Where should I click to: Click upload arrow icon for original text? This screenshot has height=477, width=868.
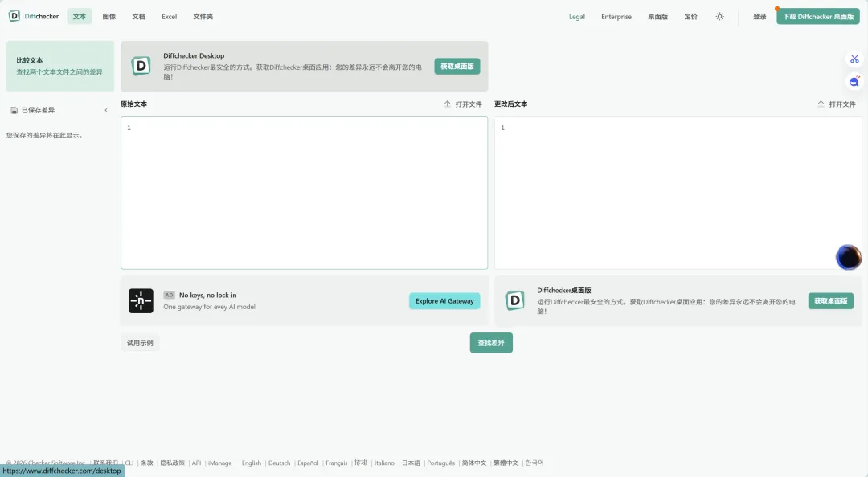(448, 104)
